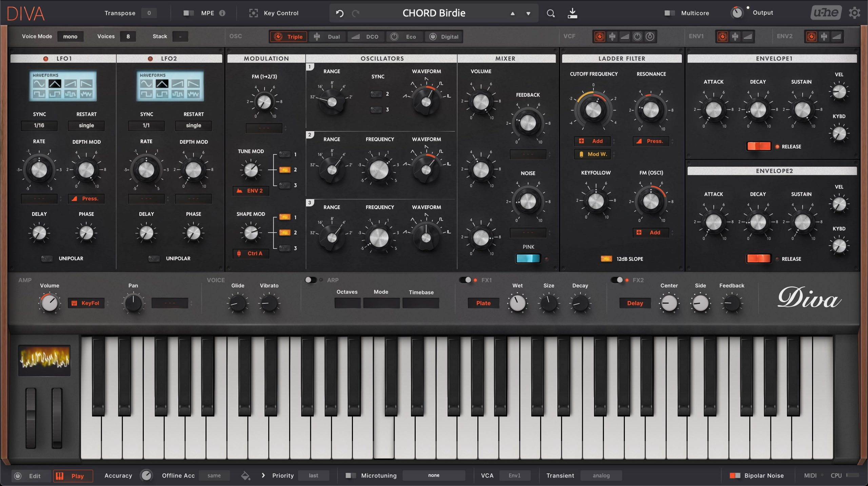Open settings via the gear icon
868x486 pixels.
[x=854, y=13]
